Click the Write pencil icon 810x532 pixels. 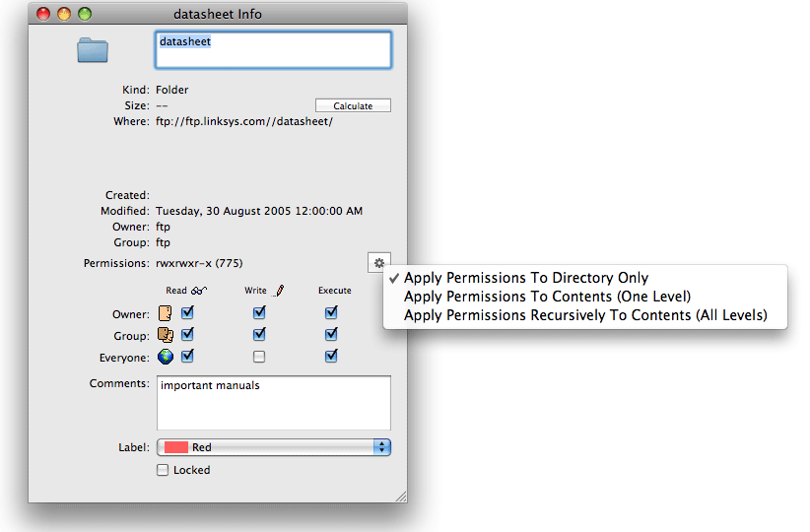pyautogui.click(x=278, y=291)
